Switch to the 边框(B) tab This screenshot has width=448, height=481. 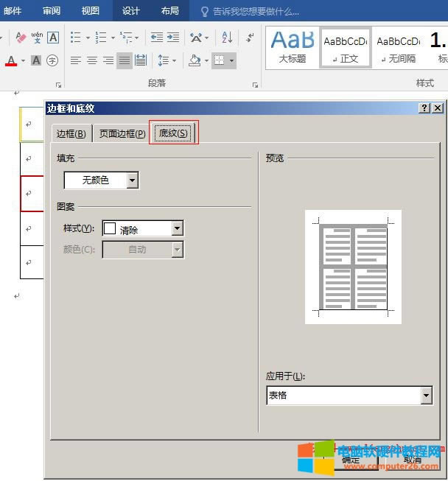pyautogui.click(x=71, y=134)
